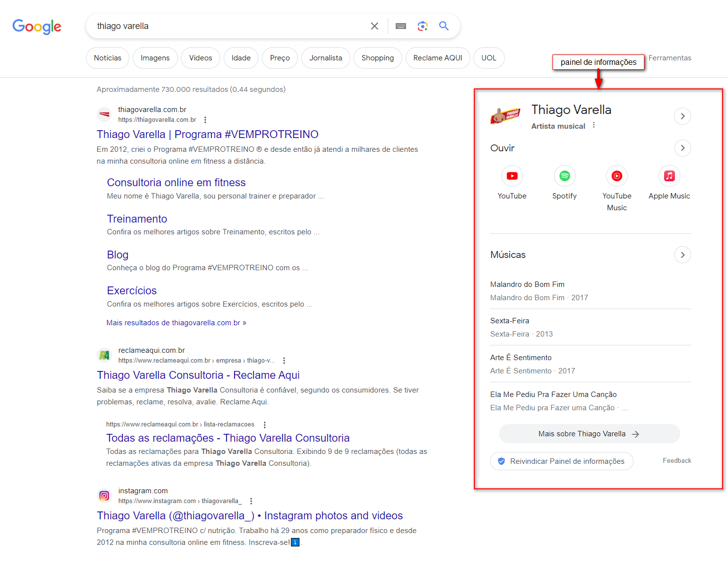
Task: Filter results by Shopping
Action: [x=378, y=58]
